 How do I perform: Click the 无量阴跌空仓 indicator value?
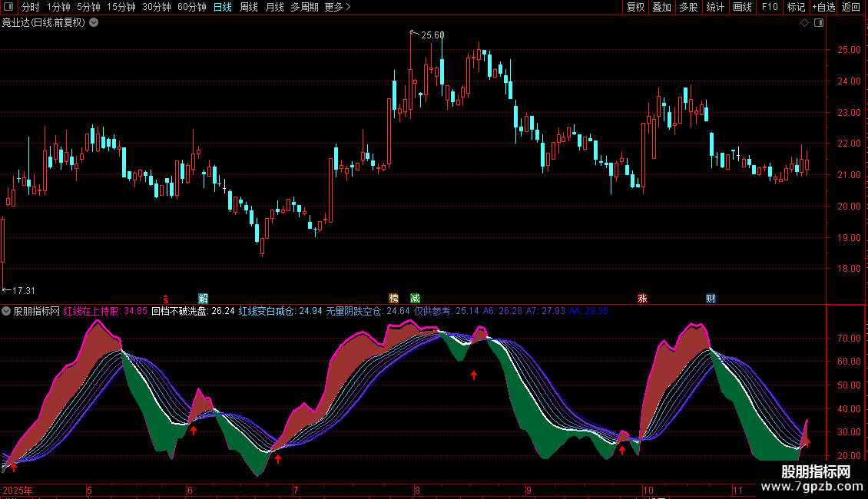368,311
